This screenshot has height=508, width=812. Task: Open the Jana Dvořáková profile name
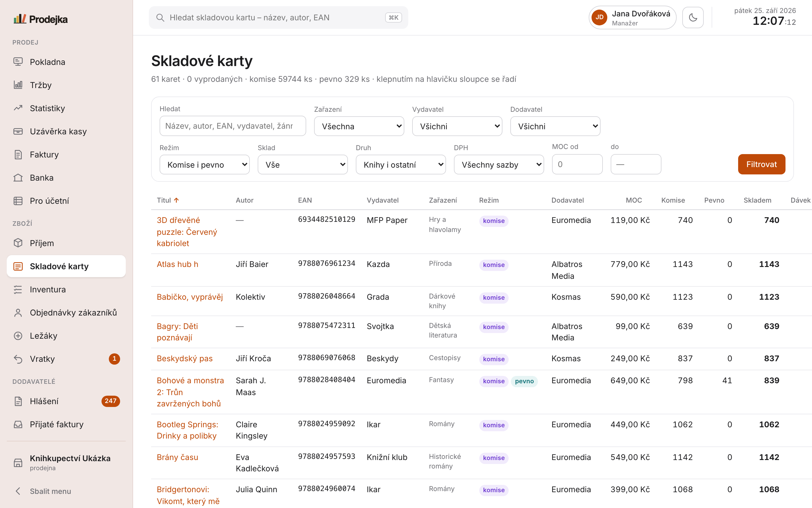click(x=641, y=14)
